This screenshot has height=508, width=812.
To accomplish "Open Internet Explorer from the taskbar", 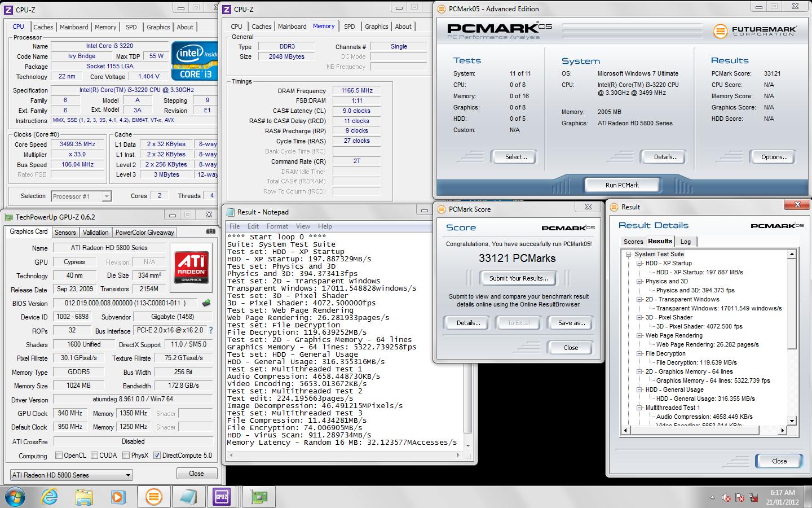I will pyautogui.click(x=50, y=497).
